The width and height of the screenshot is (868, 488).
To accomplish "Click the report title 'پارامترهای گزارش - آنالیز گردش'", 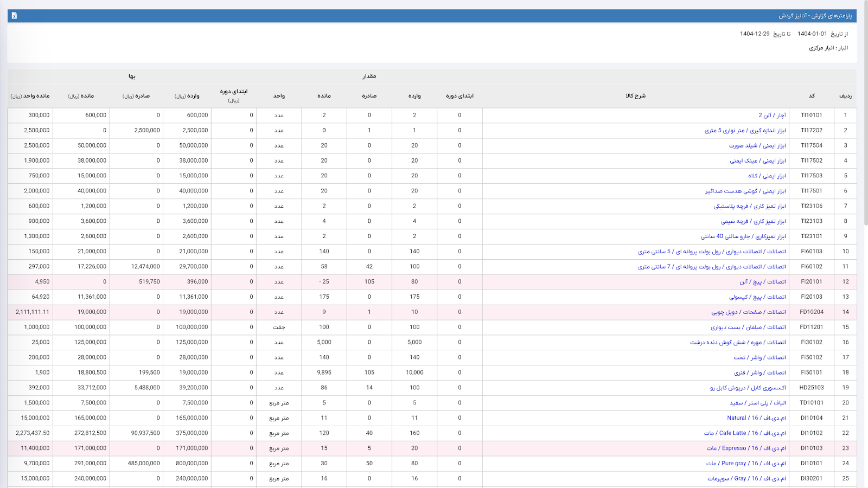I will pyautogui.click(x=815, y=16).
